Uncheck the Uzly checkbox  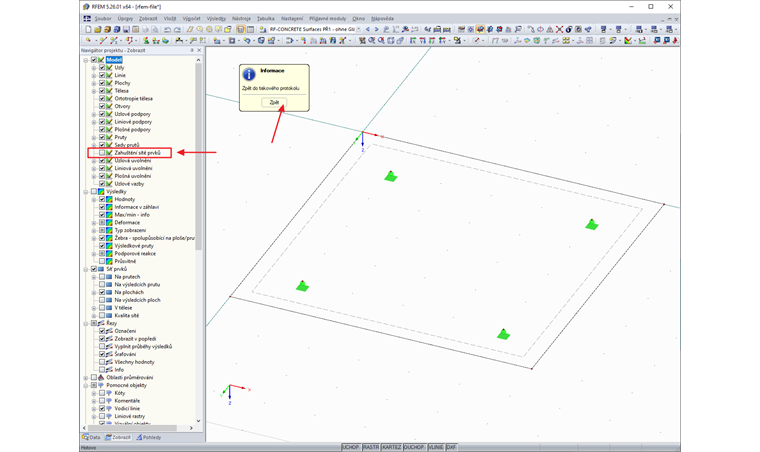(102, 67)
